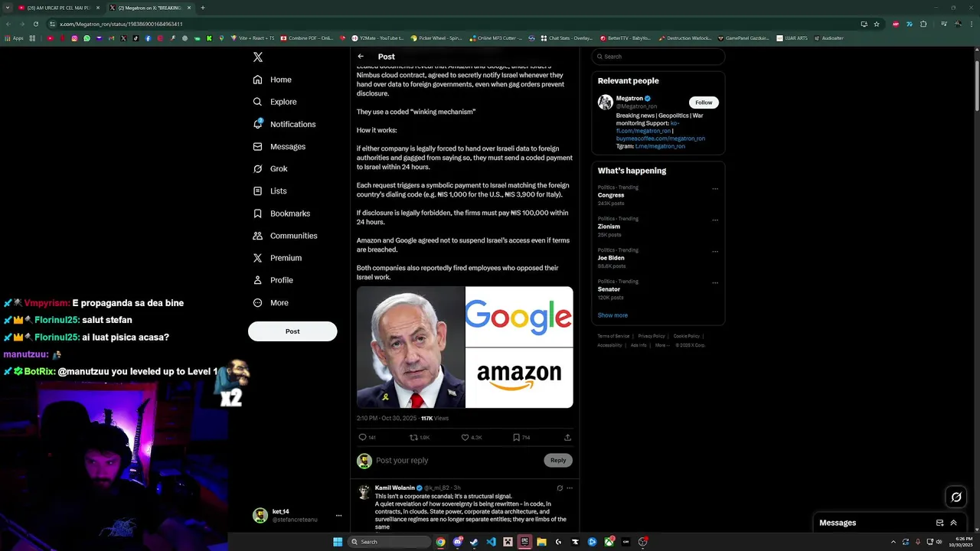Open Terms of Service footer link
Screen dimensions: 980x551
click(x=613, y=336)
